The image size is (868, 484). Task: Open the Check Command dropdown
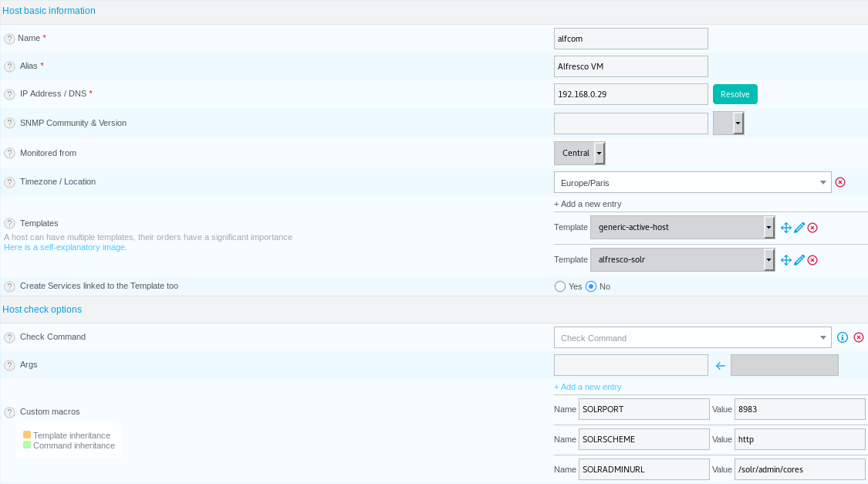coord(692,338)
